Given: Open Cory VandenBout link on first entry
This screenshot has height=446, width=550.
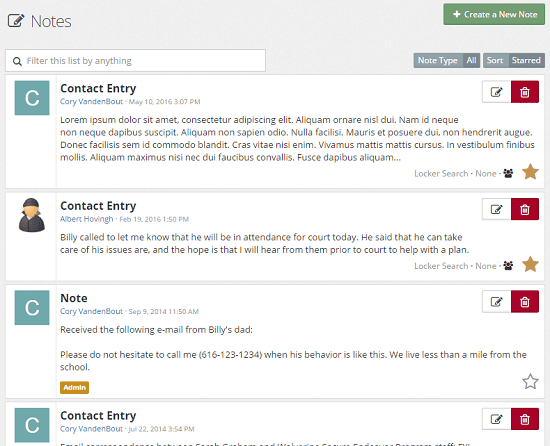Looking at the screenshot, I should coord(91,102).
